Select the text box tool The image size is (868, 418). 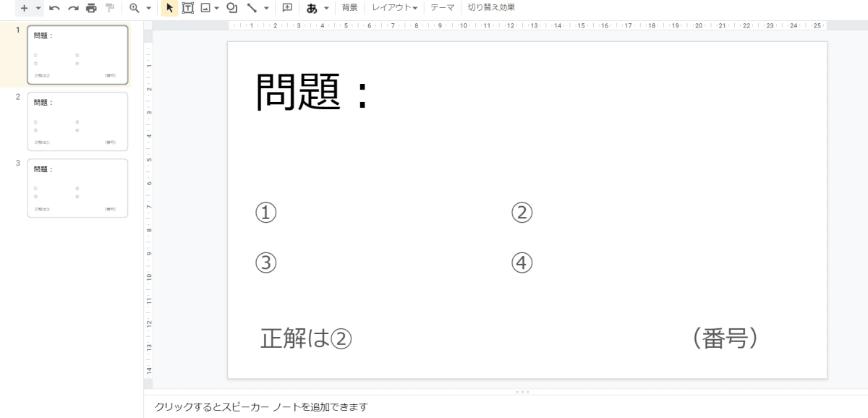[188, 8]
